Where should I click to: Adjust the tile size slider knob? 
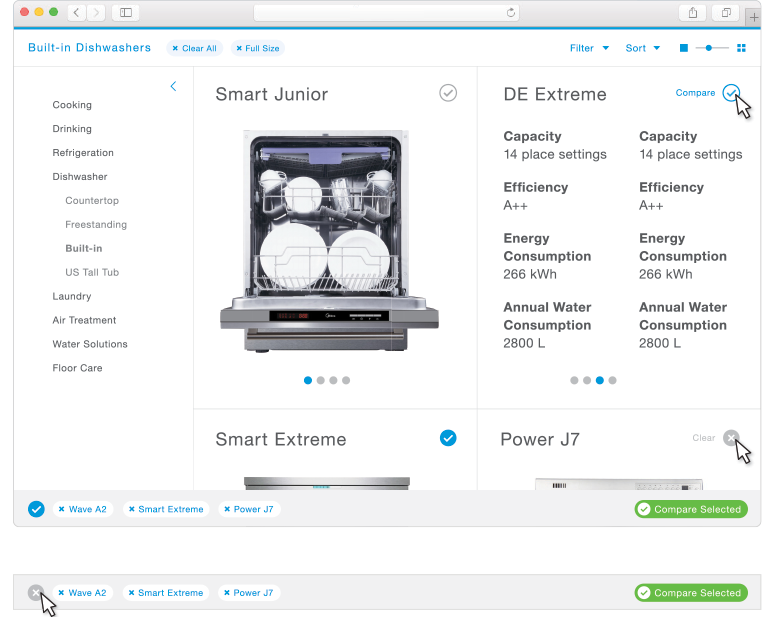(x=708, y=48)
